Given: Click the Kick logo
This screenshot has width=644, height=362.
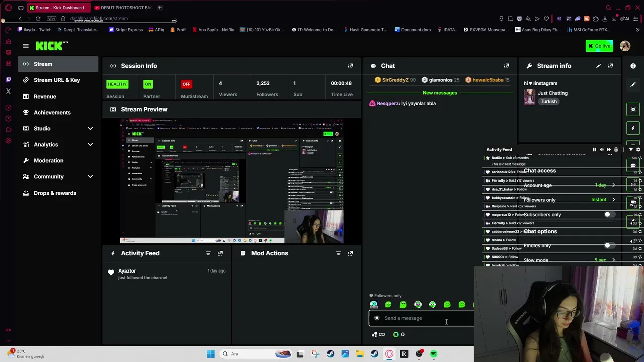Looking at the screenshot, I should click(52, 46).
